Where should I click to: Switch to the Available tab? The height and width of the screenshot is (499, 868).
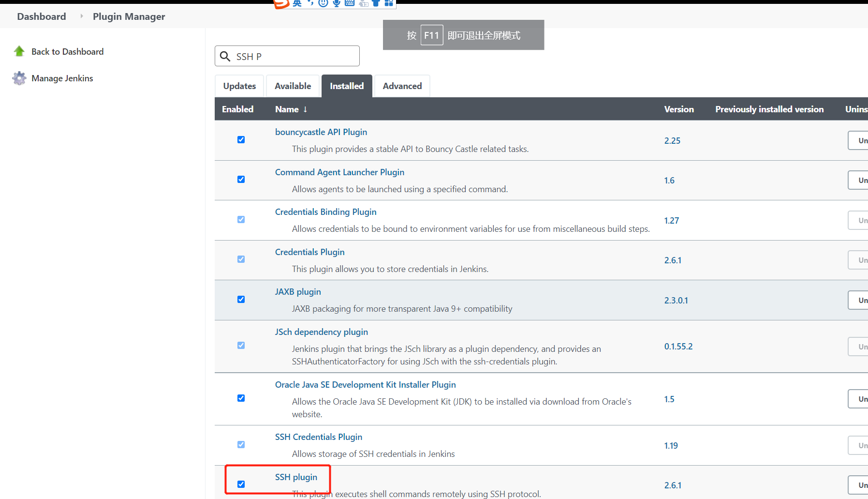(x=293, y=86)
